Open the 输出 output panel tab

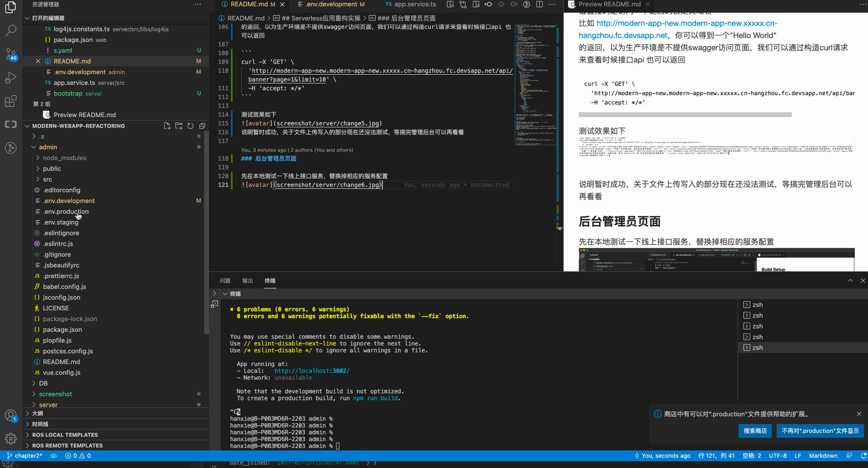(x=248, y=281)
